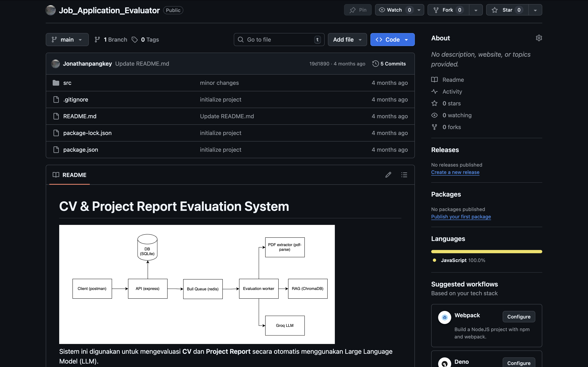
Task: Click the commit history clock icon
Action: click(x=375, y=64)
